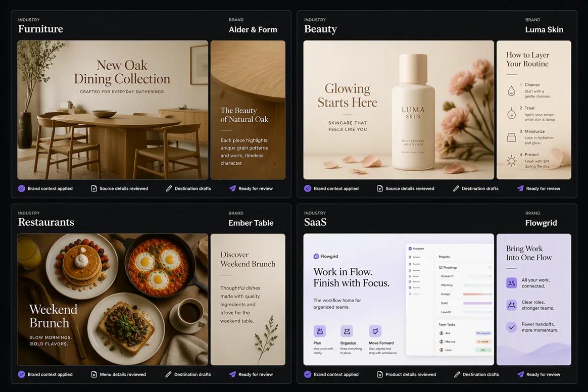
Task: Click 'Q2 Roadmap' in the Flowgrid mockup
Action: [448, 267]
